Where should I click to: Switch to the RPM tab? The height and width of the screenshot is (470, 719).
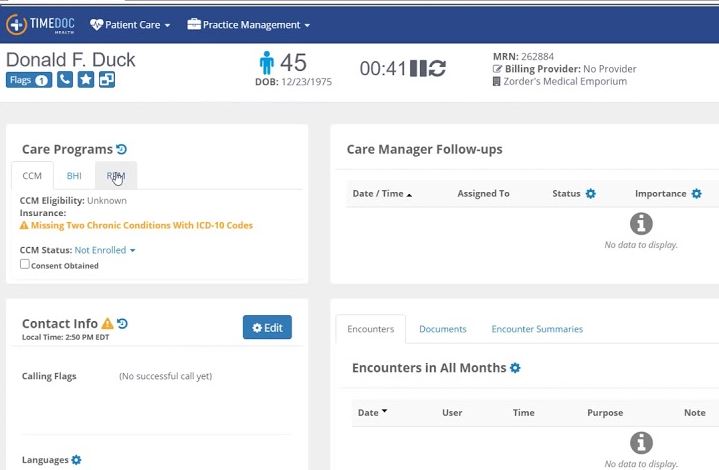click(x=116, y=176)
